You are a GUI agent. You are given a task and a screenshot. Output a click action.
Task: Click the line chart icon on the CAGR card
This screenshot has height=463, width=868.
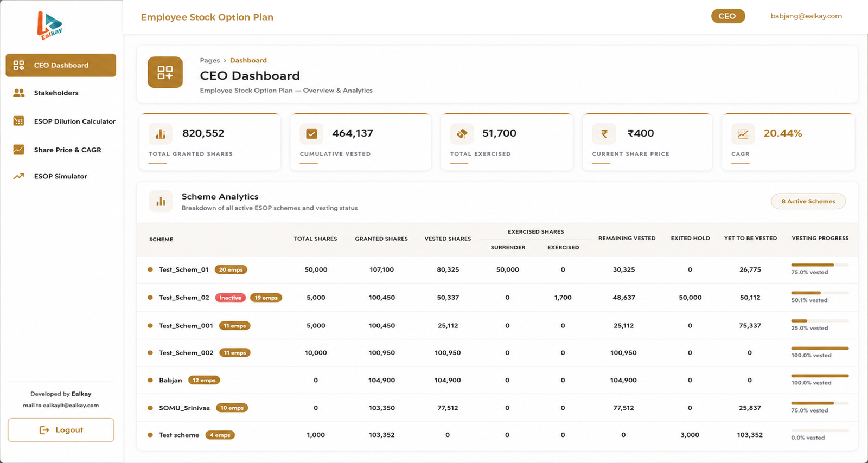pos(743,133)
